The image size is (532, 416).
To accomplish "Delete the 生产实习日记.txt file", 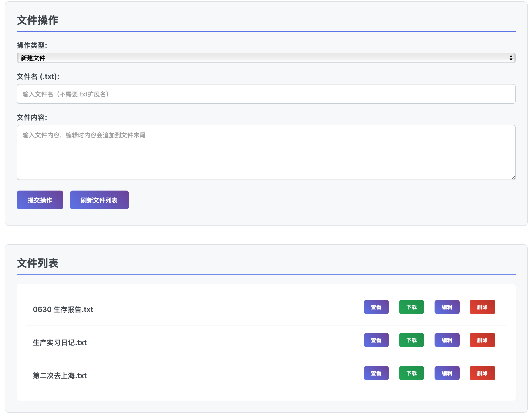I will pyautogui.click(x=482, y=340).
